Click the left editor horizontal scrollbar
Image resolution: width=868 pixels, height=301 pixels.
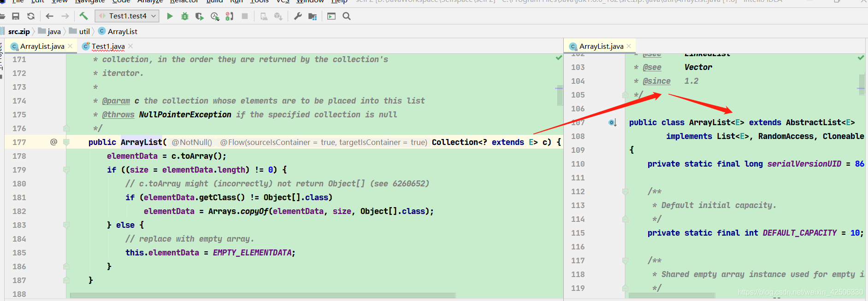click(263, 295)
